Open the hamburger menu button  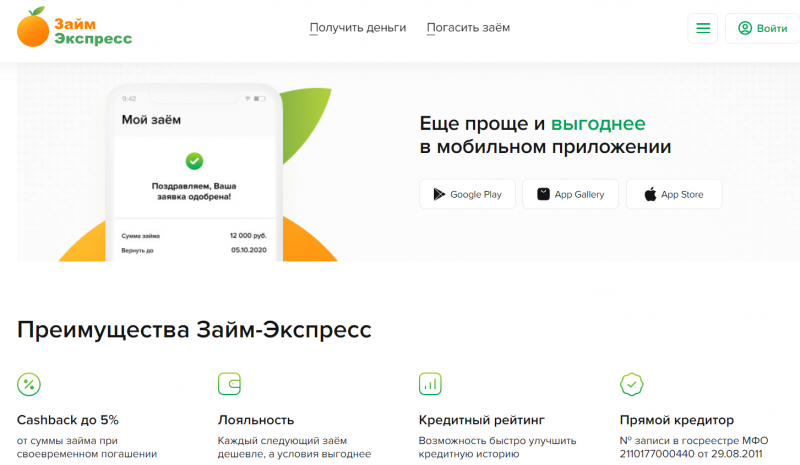703,28
